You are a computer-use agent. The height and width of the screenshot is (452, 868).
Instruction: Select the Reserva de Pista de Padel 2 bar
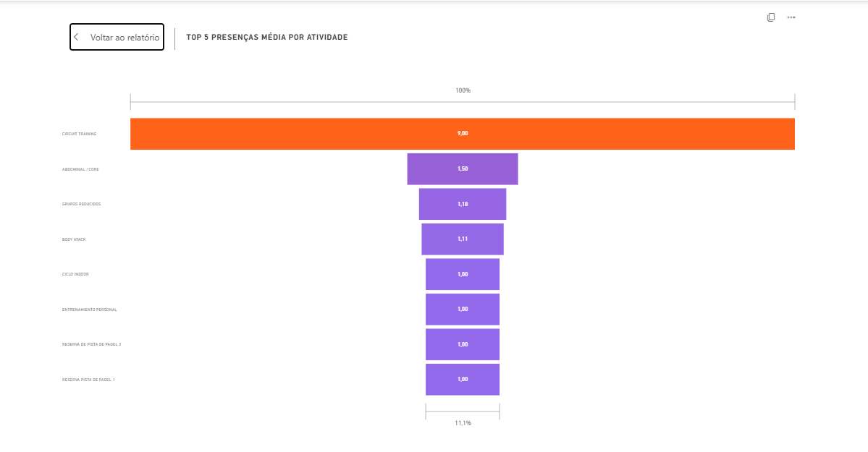click(462, 344)
